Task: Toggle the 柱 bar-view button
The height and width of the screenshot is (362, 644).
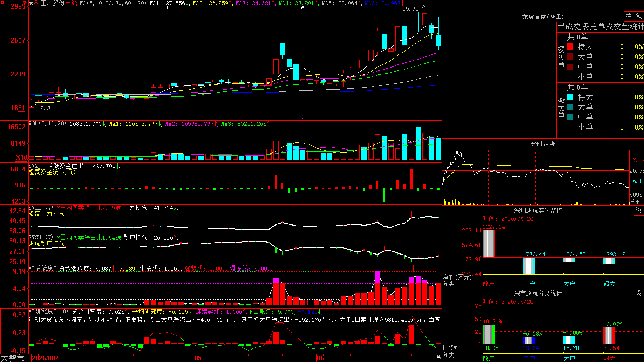Action: click(x=629, y=16)
